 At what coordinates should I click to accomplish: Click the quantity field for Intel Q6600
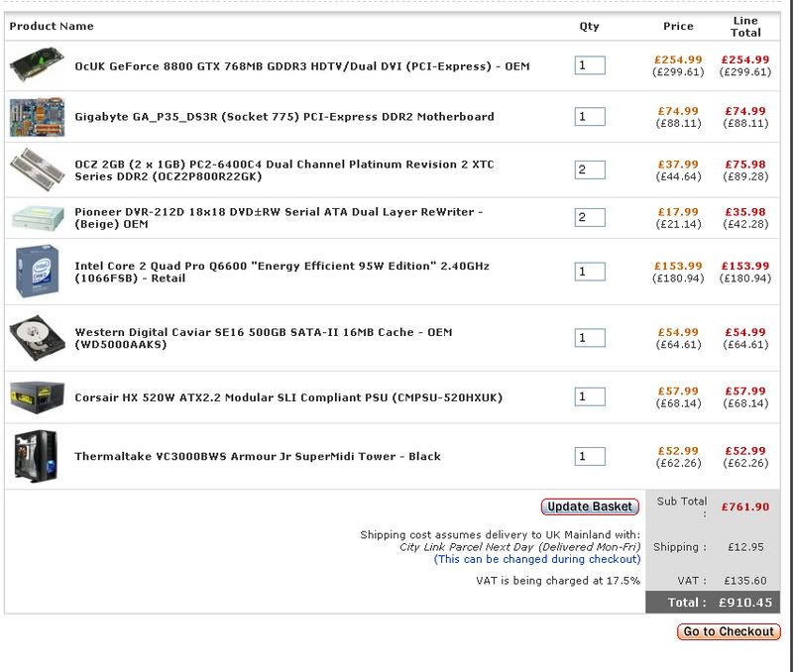tap(589, 272)
